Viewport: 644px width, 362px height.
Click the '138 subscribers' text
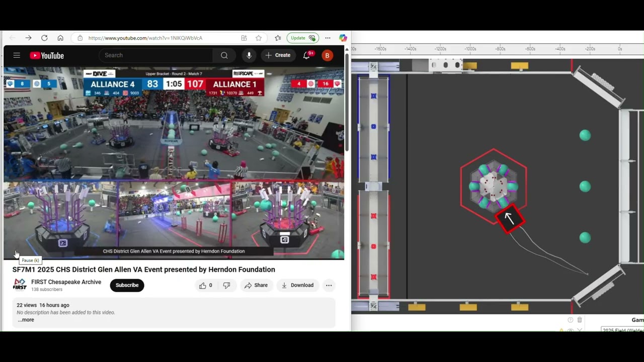[x=47, y=290]
